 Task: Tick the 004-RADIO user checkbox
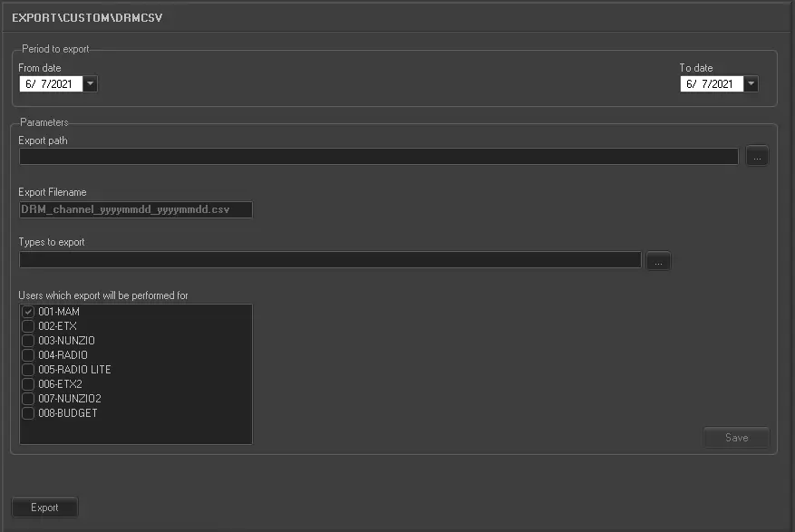(28, 355)
